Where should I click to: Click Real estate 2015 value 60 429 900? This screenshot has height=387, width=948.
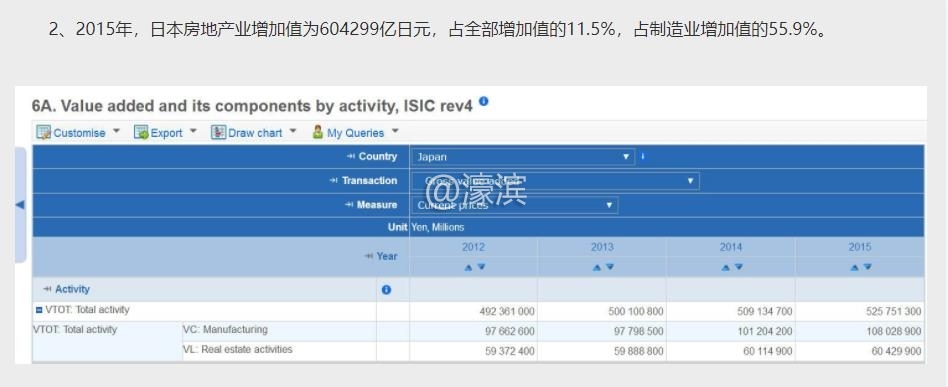pos(897,351)
